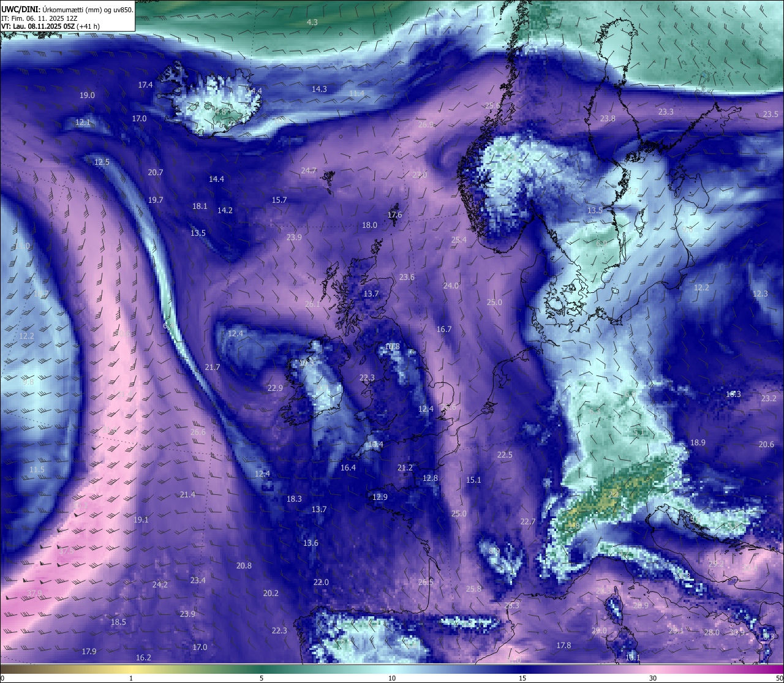784x683 pixels.
Task: Click the 23.5 value at right edge
Action: click(x=771, y=115)
